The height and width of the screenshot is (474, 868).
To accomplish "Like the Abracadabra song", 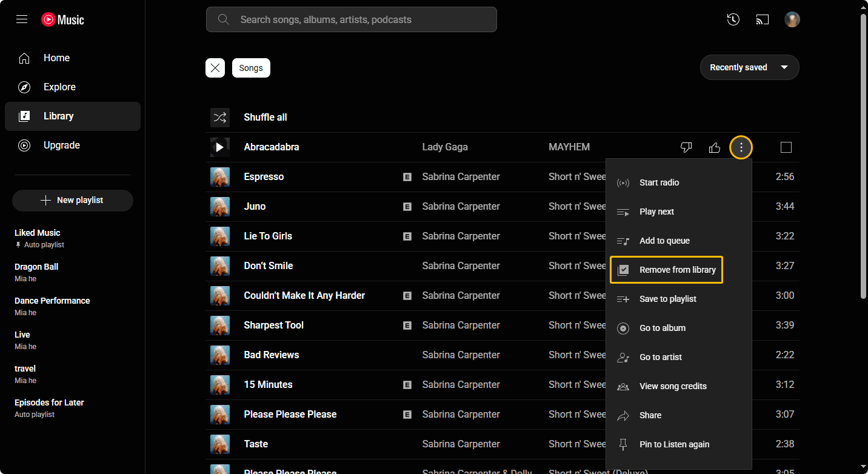I will 715,147.
